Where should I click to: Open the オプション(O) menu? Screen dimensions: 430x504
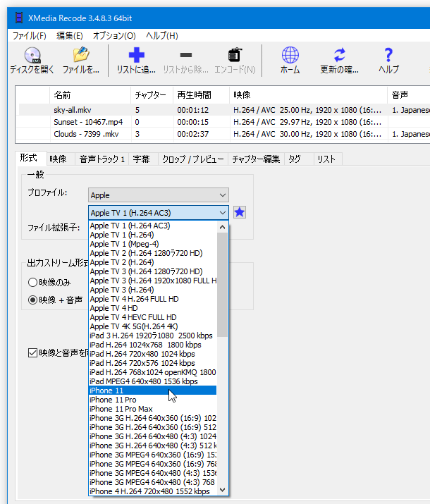pyautogui.click(x=114, y=36)
